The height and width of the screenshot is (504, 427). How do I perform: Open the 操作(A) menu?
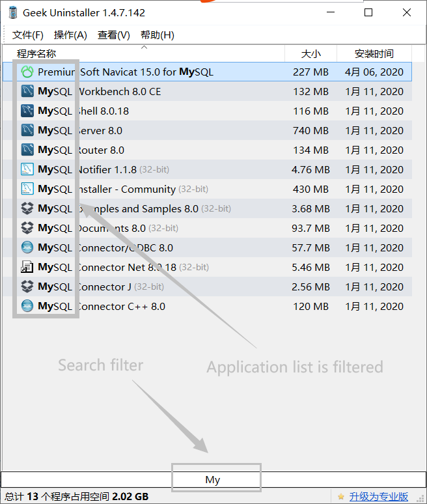[x=70, y=35]
